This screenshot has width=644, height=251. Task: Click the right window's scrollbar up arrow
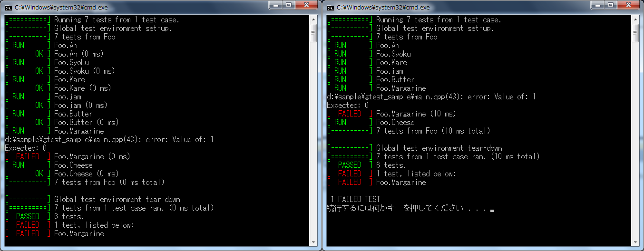pos(635,19)
